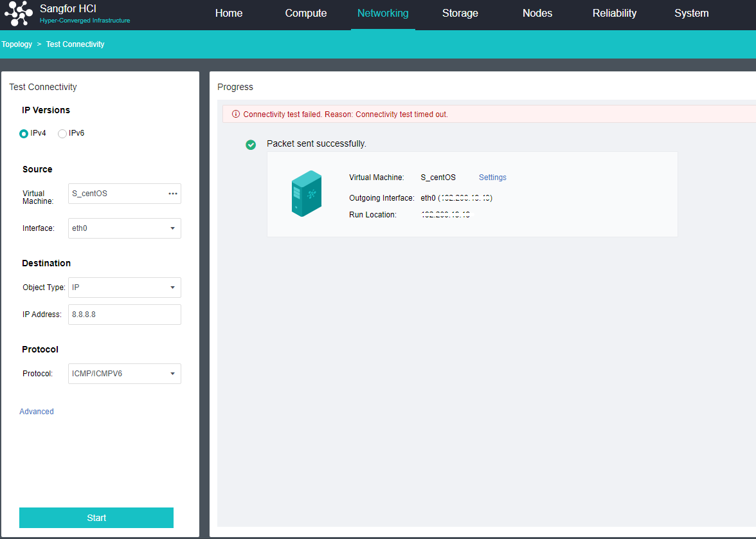Image resolution: width=756 pixels, height=539 pixels.
Task: Expand the Interface eth0 dropdown
Action: tap(172, 228)
